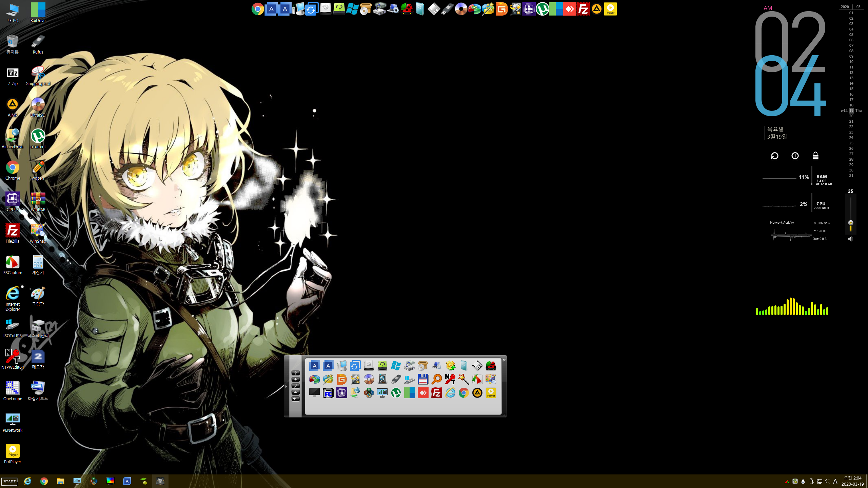Click the yellow PotPlayer icon in top dock
The image size is (868, 488).
coord(610,9)
